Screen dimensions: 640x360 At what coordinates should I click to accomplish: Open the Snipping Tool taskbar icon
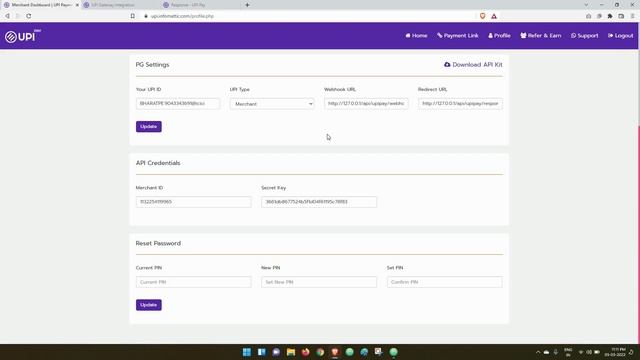[378, 352]
